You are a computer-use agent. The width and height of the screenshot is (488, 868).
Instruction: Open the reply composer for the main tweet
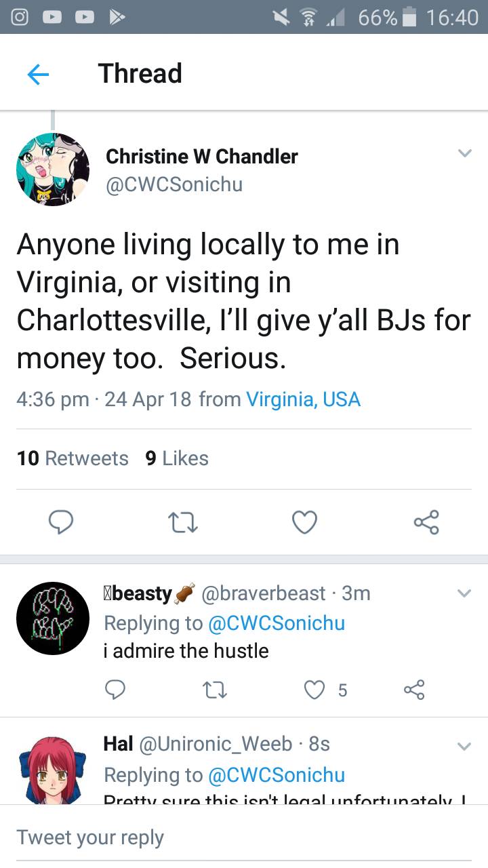pyautogui.click(x=62, y=522)
